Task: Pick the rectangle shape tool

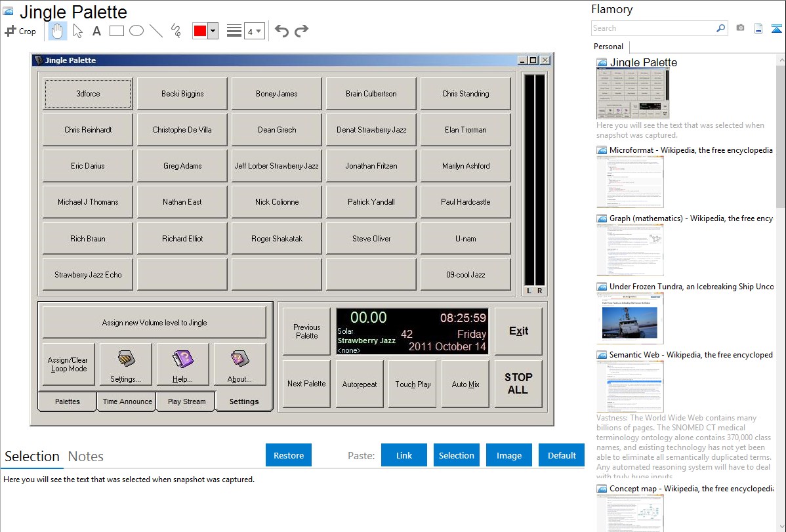Action: [x=117, y=31]
